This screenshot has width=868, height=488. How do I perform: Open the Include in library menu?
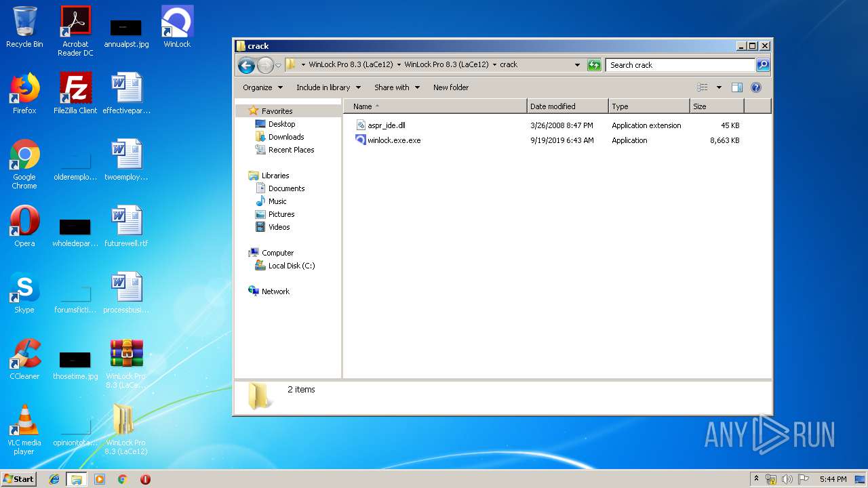coord(328,87)
